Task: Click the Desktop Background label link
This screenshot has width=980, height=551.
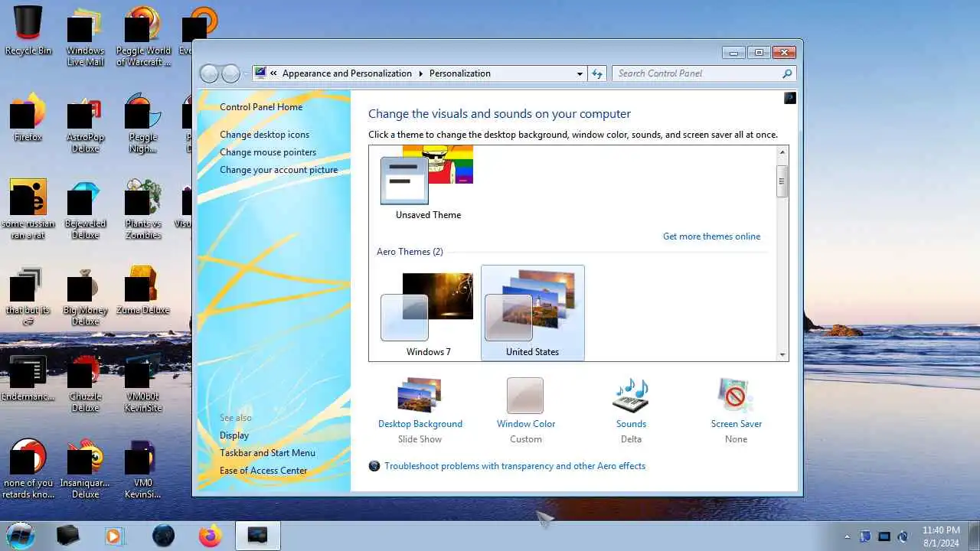Action: tap(420, 424)
